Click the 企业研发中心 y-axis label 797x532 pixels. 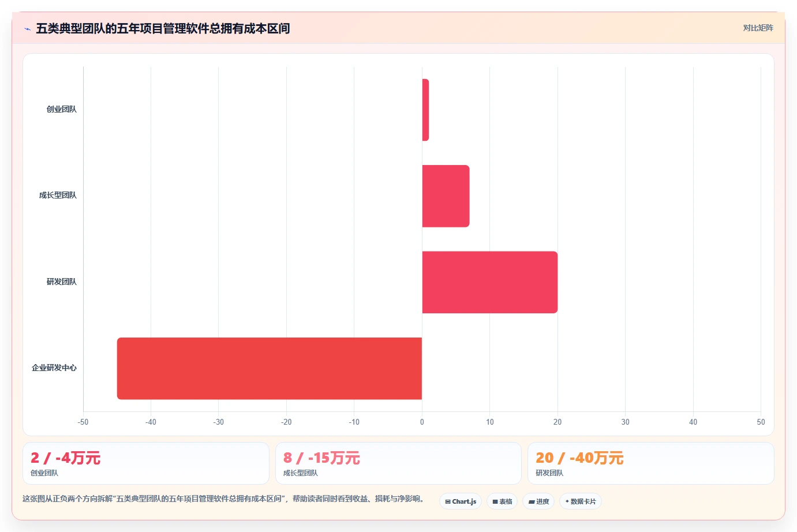pyautogui.click(x=54, y=368)
